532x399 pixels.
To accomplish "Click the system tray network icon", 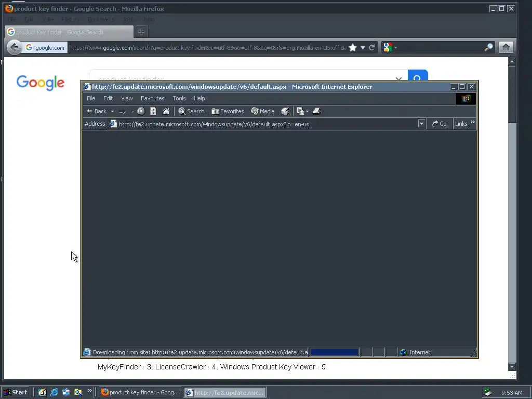I will point(488,392).
